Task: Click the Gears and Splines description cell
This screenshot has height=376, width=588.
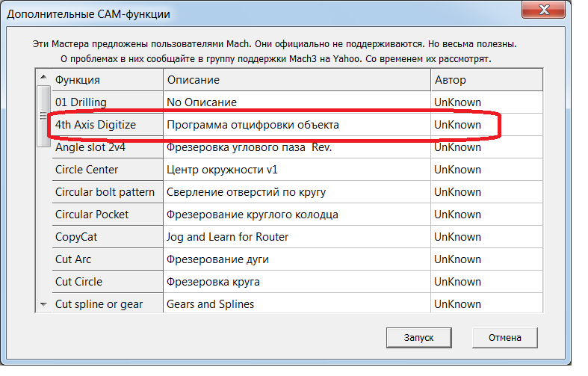Action: pyautogui.click(x=210, y=304)
